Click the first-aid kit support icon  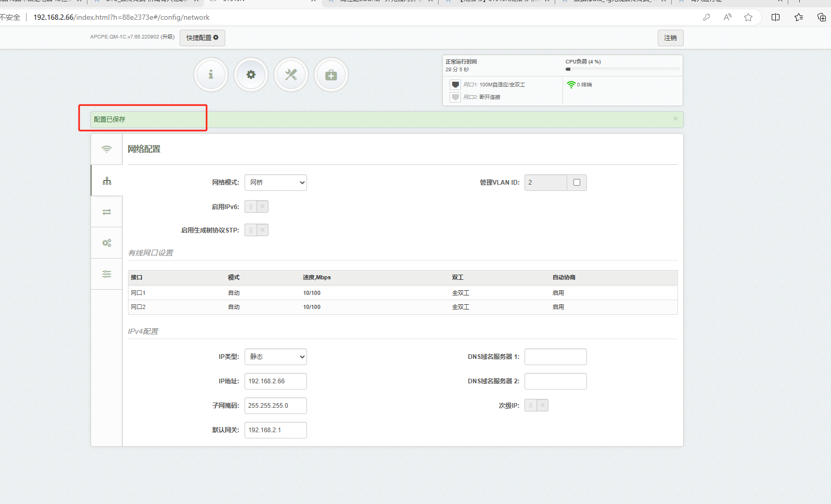[x=331, y=75]
